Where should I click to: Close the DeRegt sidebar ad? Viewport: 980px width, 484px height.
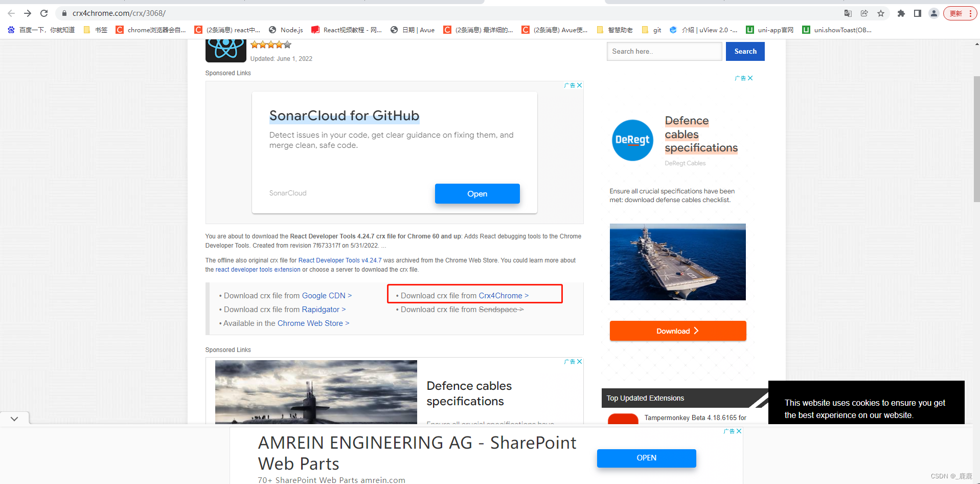pos(750,78)
